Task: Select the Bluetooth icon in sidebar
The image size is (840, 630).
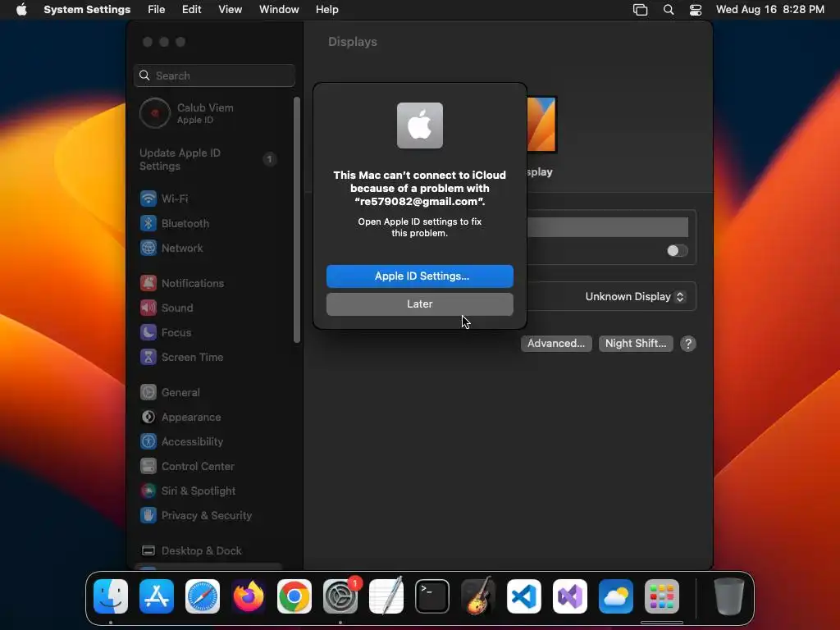Action: [x=148, y=223]
